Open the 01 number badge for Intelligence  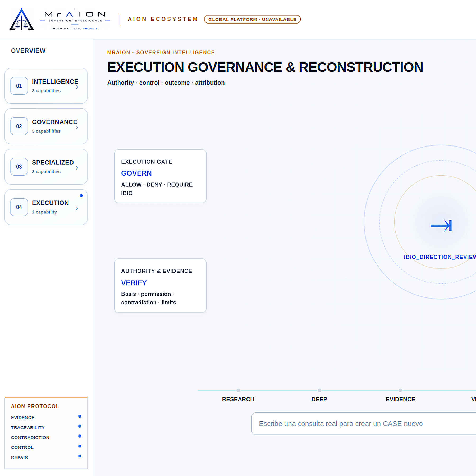click(x=19, y=86)
